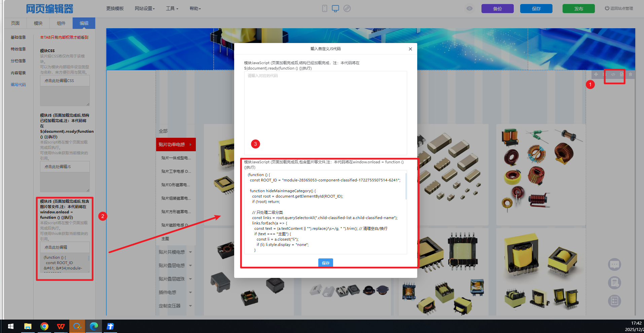
Task: Expand the 贴片功率电感 category arrow
Action: tap(190, 144)
